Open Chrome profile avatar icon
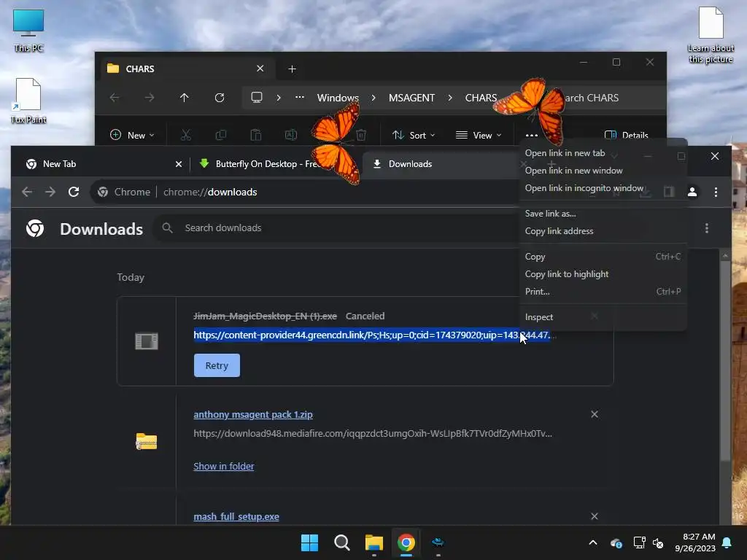The image size is (747, 560). [692, 192]
